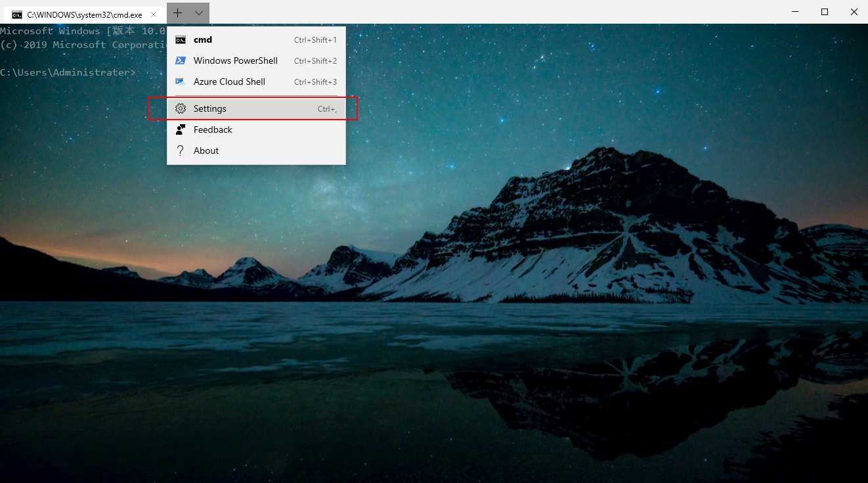Image resolution: width=868 pixels, height=483 pixels.
Task: Select the 'cmd' profile entry
Action: click(x=204, y=39)
